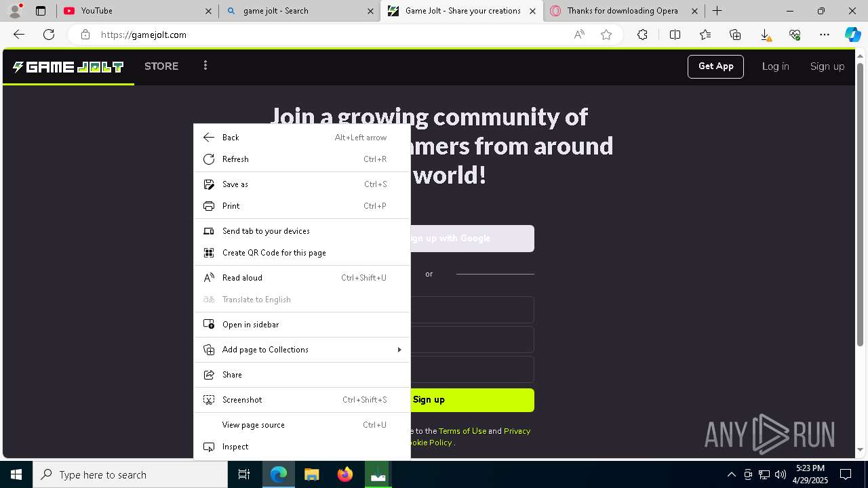This screenshot has width=868, height=488.
Task: Open Browser essentials heart icon
Action: click(795, 35)
